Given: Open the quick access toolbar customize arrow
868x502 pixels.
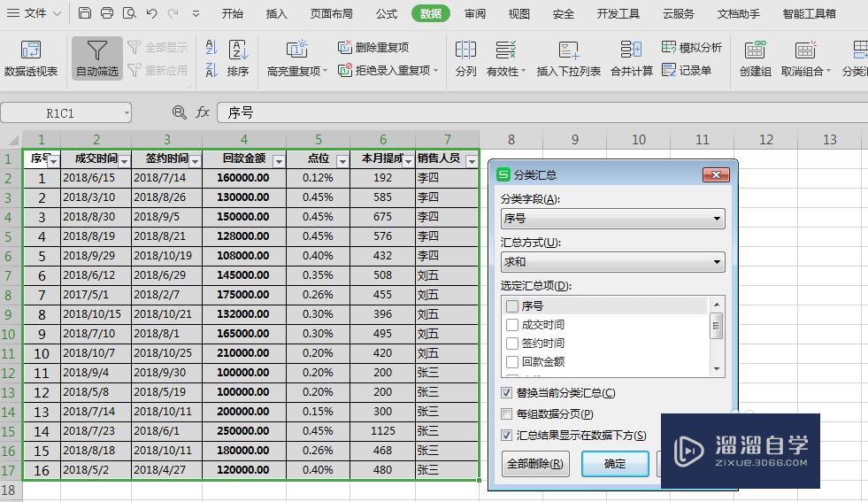Looking at the screenshot, I should pyautogui.click(x=196, y=13).
